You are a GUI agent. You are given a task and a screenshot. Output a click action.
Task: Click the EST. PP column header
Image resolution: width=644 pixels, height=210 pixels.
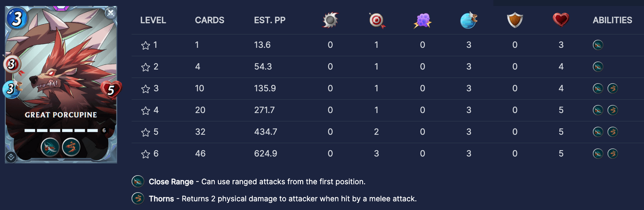270,20
